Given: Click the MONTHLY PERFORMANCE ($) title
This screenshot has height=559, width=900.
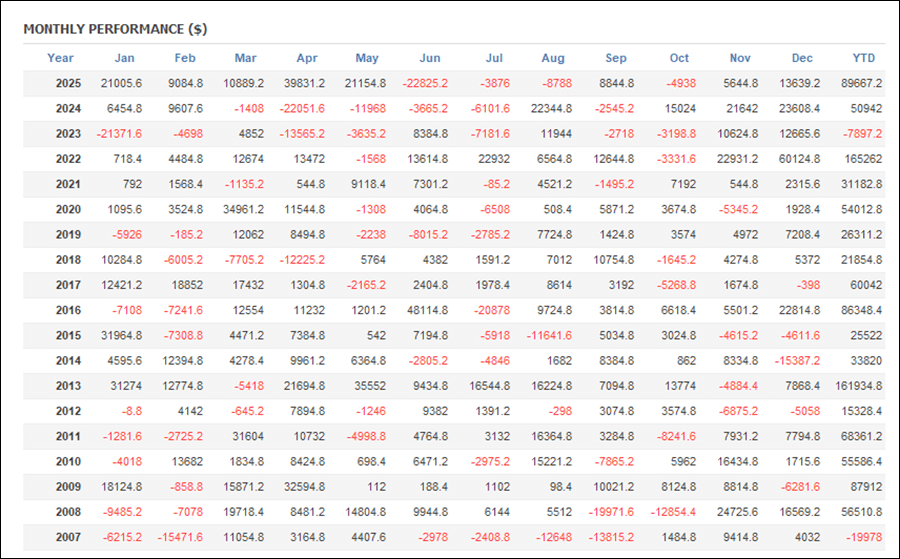Looking at the screenshot, I should pos(115,29).
